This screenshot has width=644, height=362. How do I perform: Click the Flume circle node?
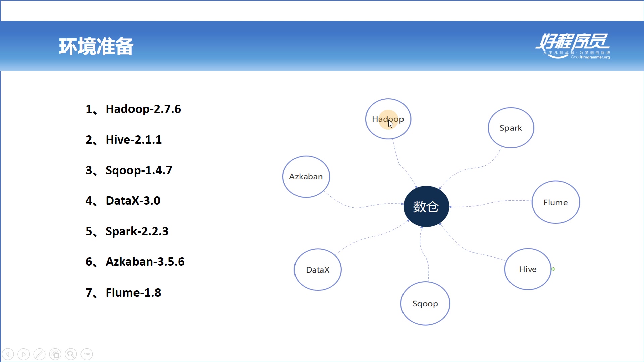(555, 202)
